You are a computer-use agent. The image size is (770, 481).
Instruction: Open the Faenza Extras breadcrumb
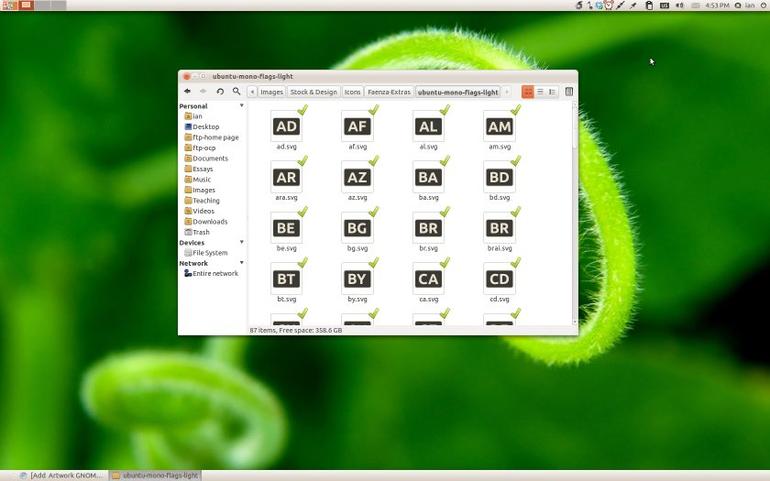click(x=389, y=92)
